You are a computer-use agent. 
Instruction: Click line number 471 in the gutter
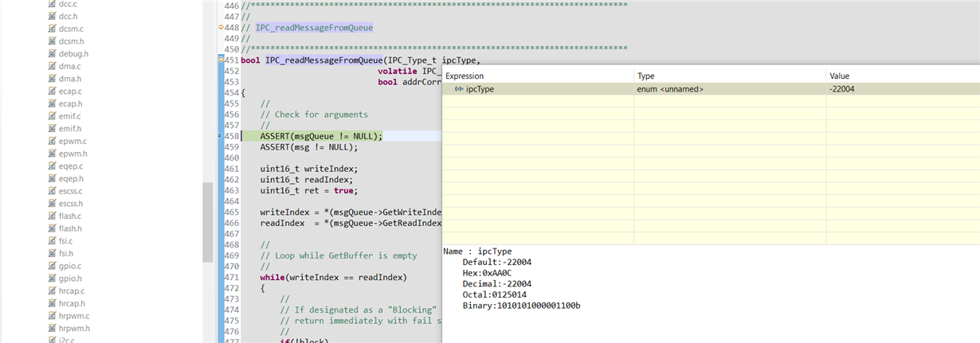click(x=233, y=277)
